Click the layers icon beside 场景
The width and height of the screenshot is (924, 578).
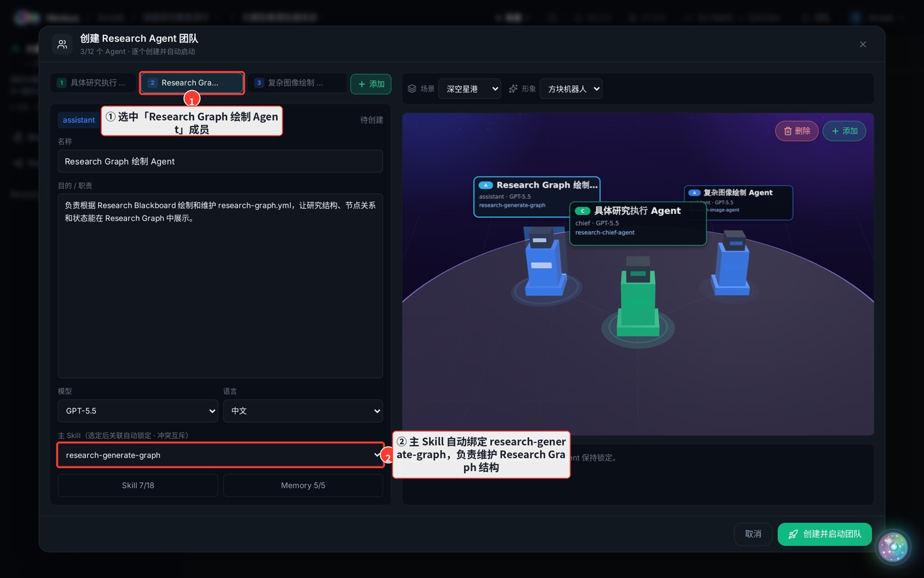412,88
